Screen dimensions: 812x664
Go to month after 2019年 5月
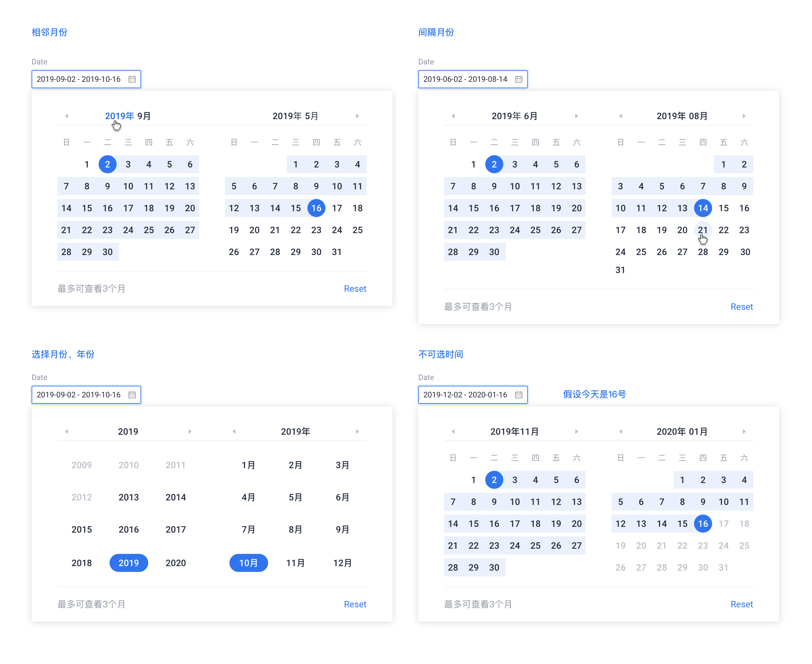coord(357,116)
